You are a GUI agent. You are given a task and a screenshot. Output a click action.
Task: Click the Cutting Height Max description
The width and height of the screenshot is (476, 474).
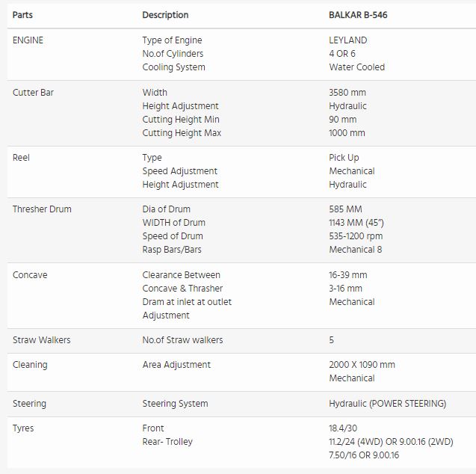point(182,133)
